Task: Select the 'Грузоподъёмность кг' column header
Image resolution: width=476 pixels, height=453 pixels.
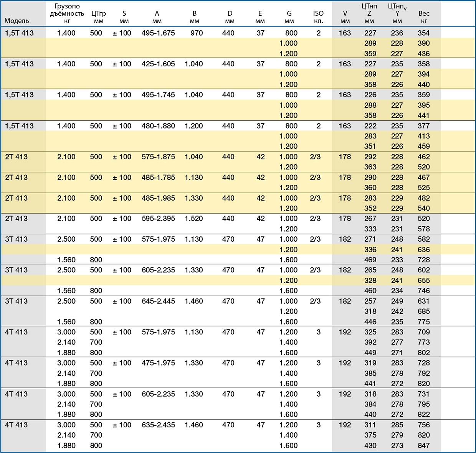Action: [x=67, y=13]
